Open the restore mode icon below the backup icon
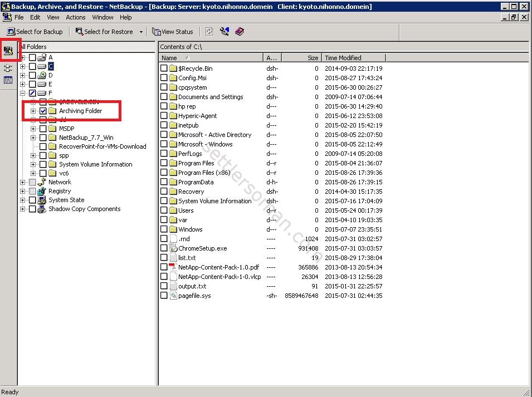This screenshot has width=532, height=397. (8, 67)
